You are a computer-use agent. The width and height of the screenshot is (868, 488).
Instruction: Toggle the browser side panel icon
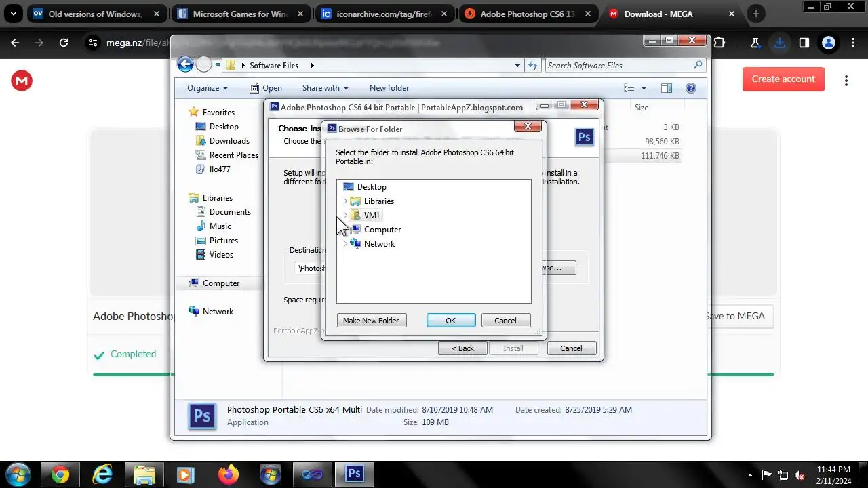point(804,43)
